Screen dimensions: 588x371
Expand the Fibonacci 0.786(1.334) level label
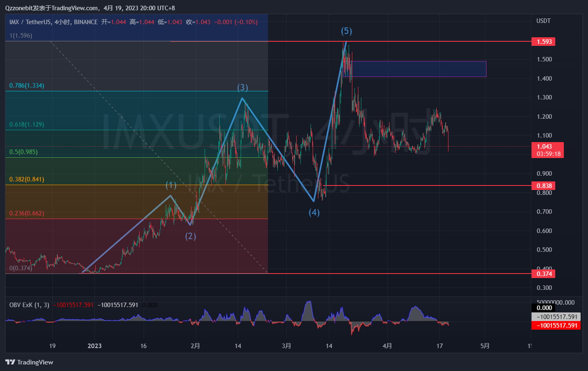(x=27, y=85)
